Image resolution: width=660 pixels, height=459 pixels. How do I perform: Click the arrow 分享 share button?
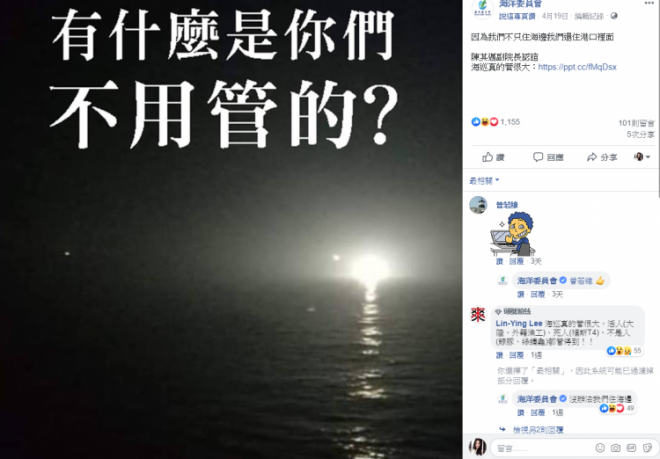[602, 157]
